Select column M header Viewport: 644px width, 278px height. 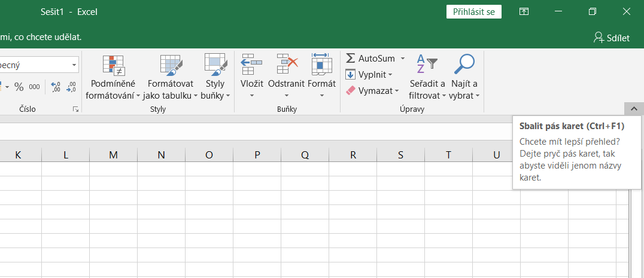point(113,155)
